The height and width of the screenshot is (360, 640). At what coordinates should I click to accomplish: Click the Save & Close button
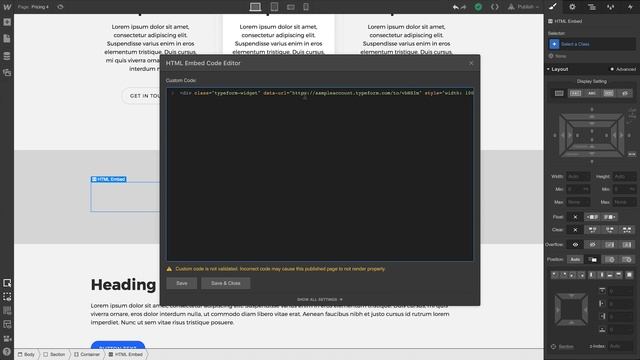pos(226,283)
